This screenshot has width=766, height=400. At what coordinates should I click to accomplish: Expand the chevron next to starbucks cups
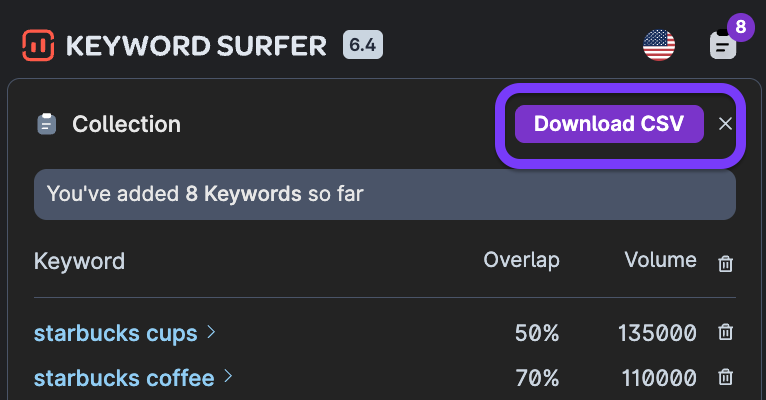211,332
